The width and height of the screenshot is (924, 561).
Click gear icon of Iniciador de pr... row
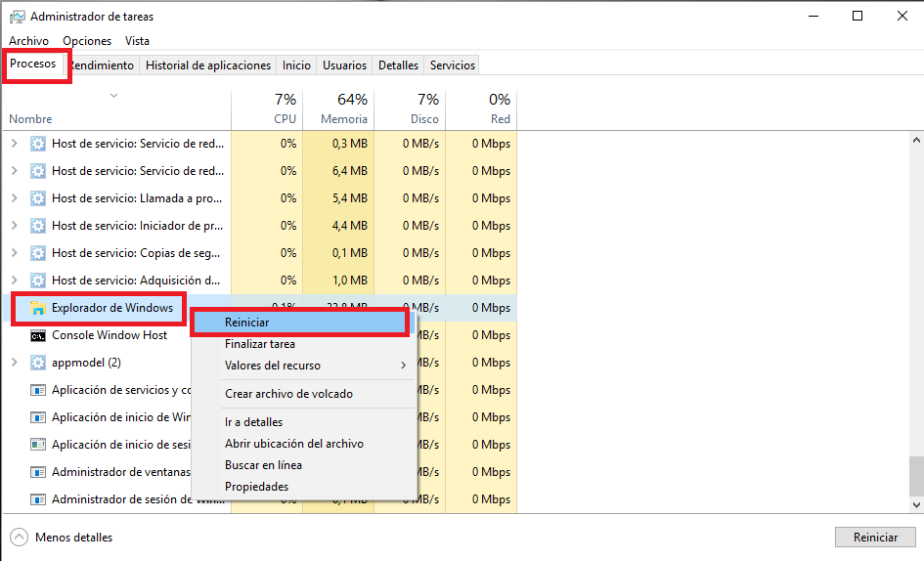(x=38, y=225)
